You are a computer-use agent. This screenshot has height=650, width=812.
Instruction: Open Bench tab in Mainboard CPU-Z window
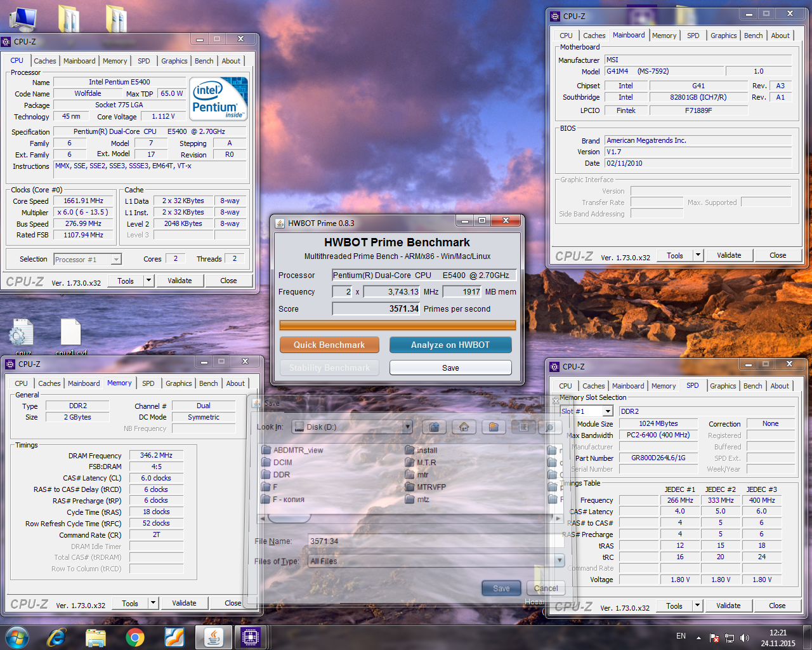754,36
